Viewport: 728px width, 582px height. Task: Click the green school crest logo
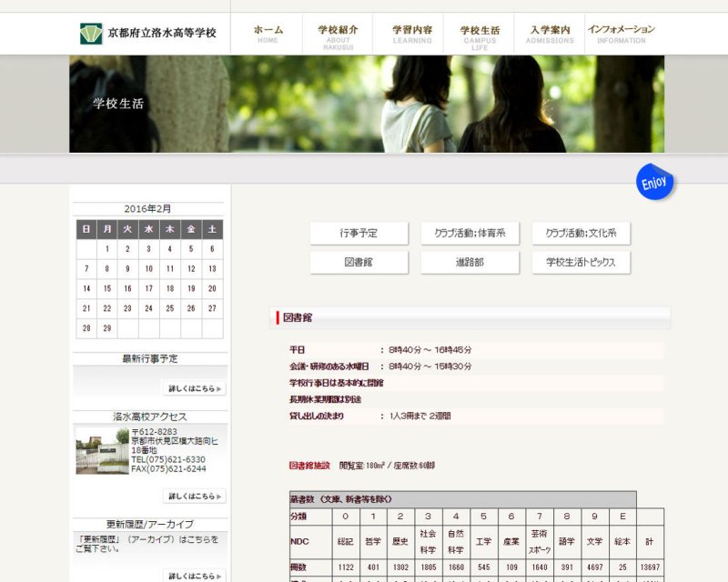click(91, 34)
